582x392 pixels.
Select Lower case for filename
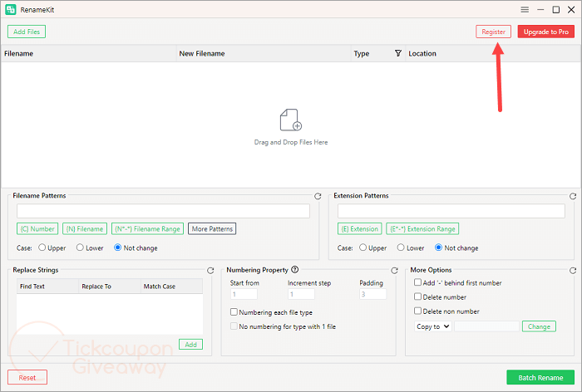point(80,247)
